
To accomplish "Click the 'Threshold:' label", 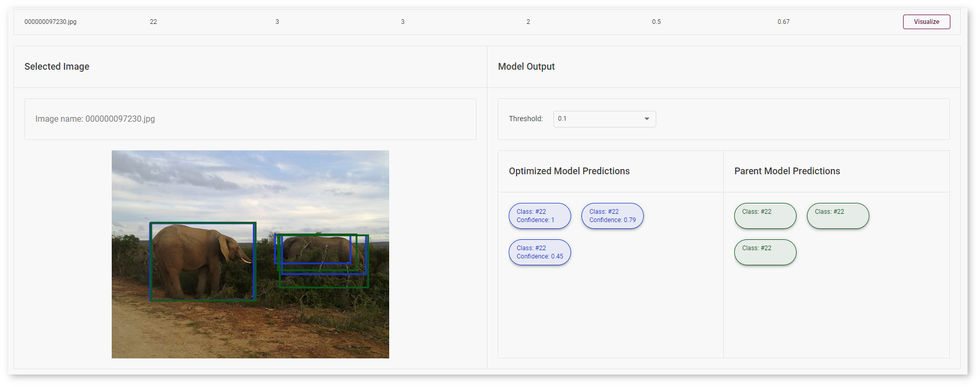I will tap(525, 119).
